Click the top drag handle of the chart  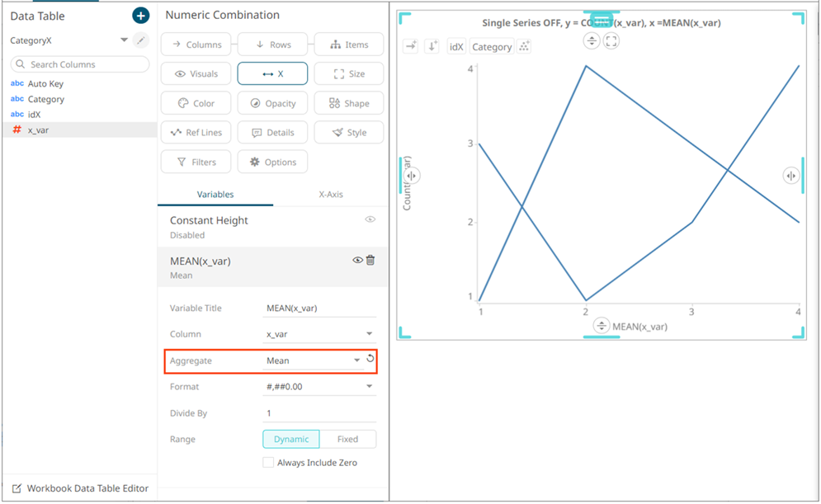[x=602, y=18]
